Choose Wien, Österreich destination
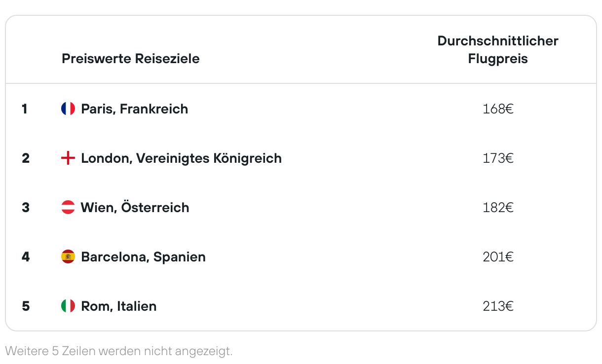The height and width of the screenshot is (364, 602). [135, 207]
